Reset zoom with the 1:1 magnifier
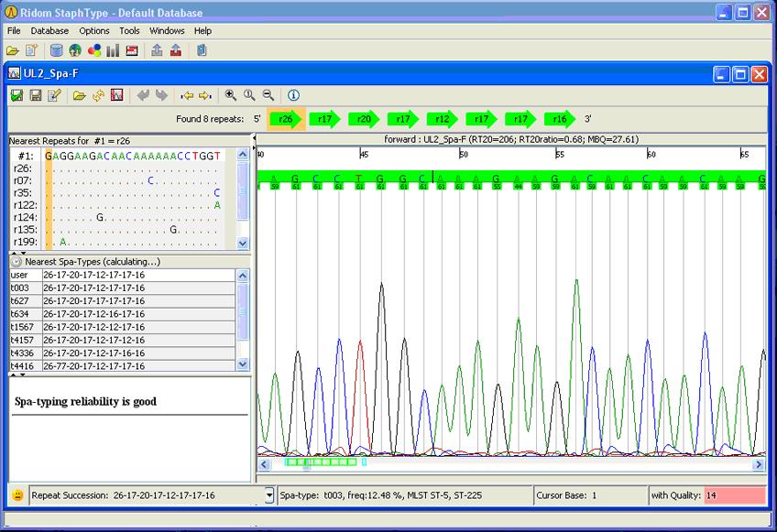The image size is (777, 532). 249,95
